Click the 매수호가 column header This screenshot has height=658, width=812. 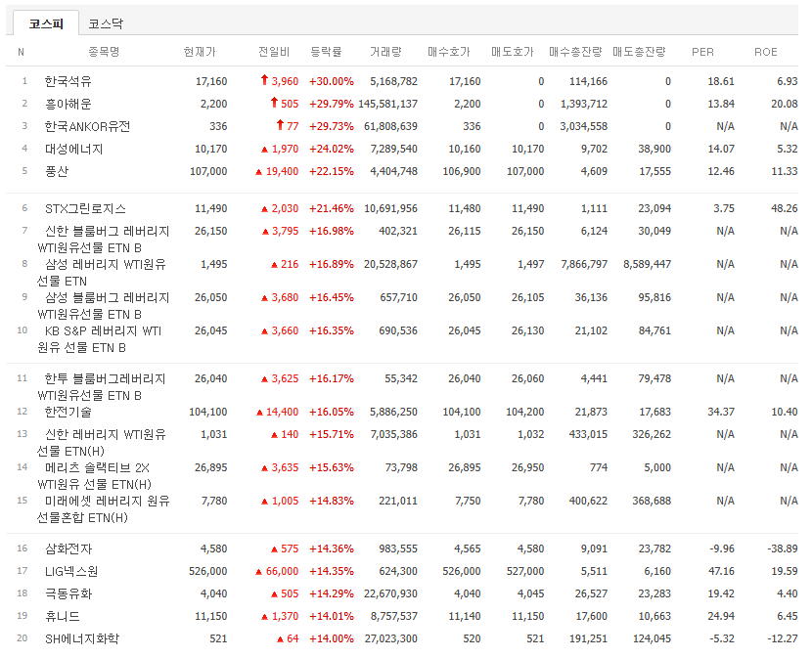pyautogui.click(x=448, y=52)
